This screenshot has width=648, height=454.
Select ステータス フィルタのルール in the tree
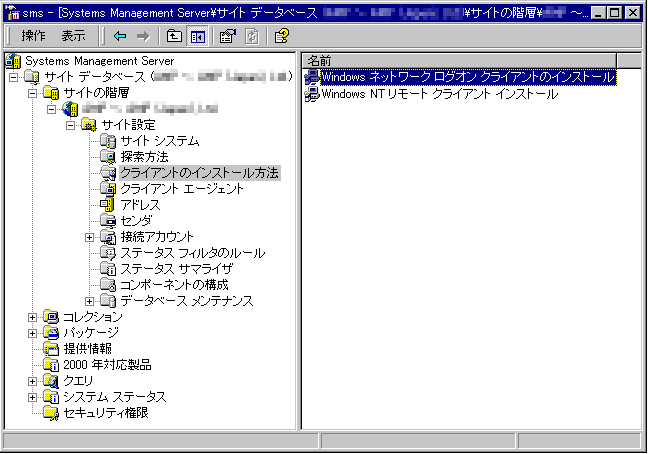click(193, 253)
